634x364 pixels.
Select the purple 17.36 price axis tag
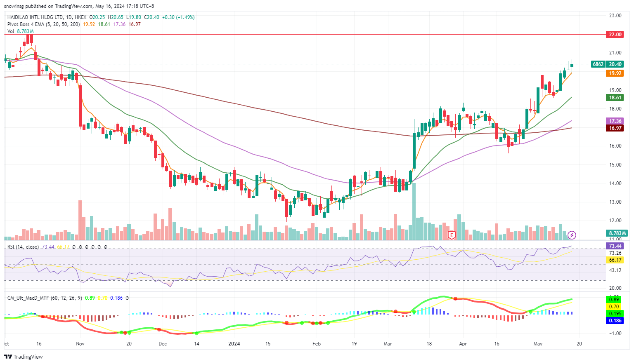click(x=615, y=121)
